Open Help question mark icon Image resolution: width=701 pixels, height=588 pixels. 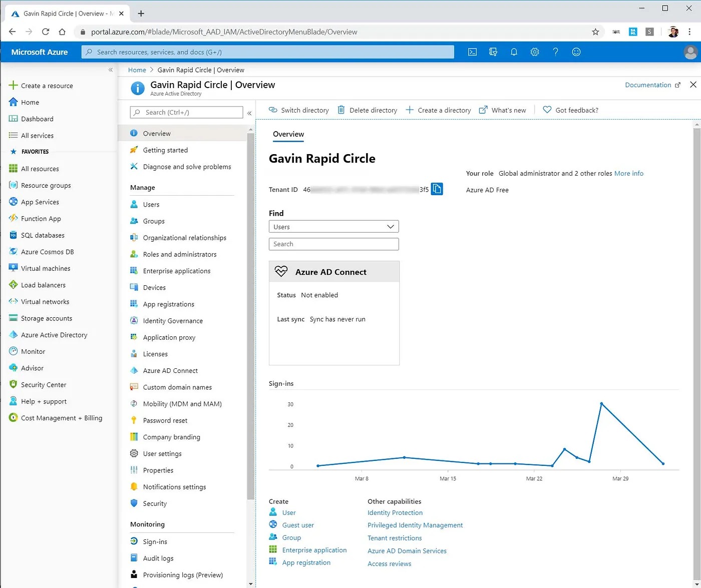555,52
